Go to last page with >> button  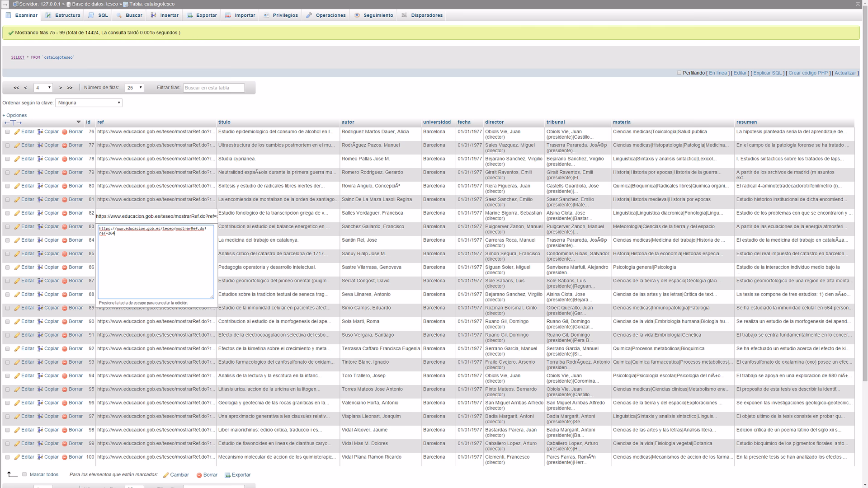(70, 88)
